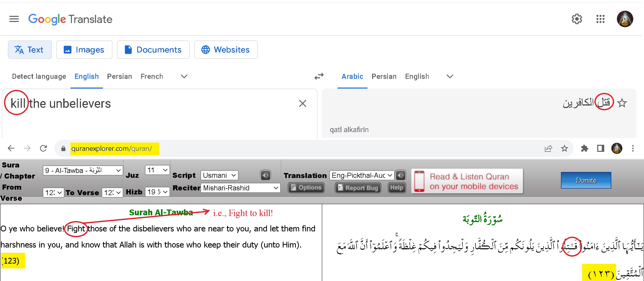Expand more source languages chevron
Screen dimensions: 644x281
184,76
